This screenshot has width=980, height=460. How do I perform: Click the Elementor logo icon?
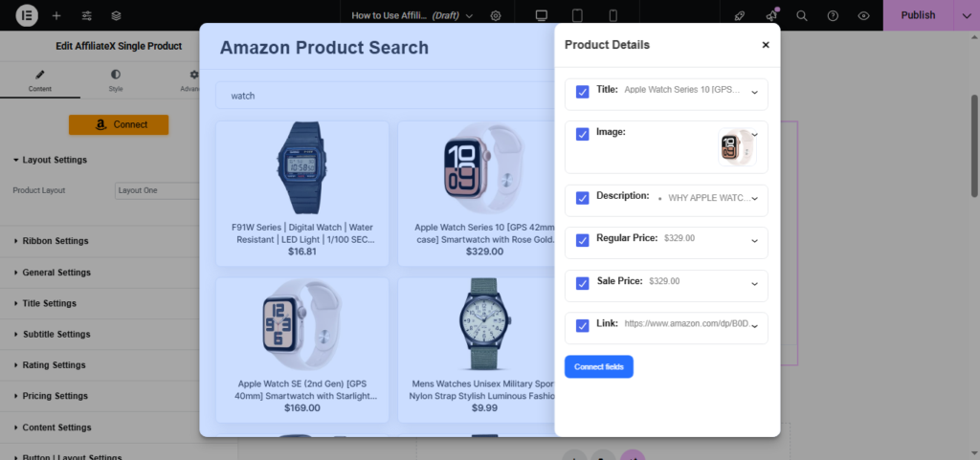20,15
